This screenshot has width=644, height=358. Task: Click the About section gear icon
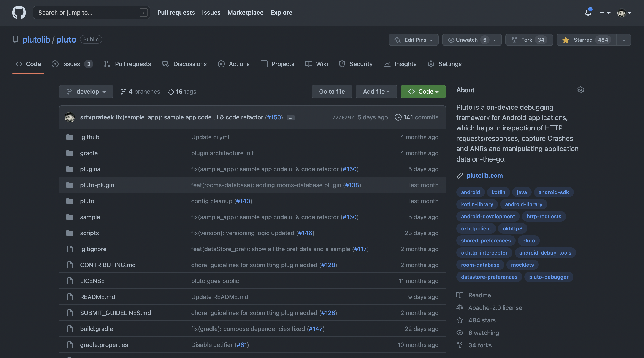pos(581,90)
